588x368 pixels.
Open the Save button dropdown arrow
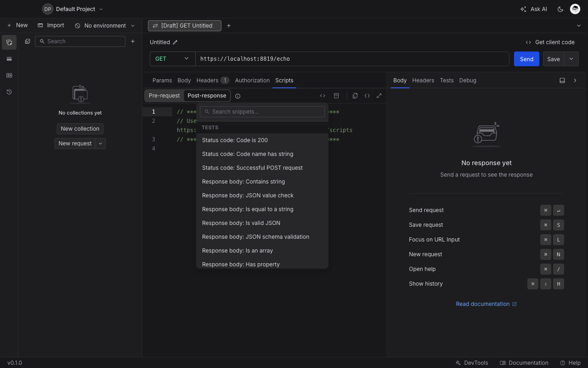(571, 59)
